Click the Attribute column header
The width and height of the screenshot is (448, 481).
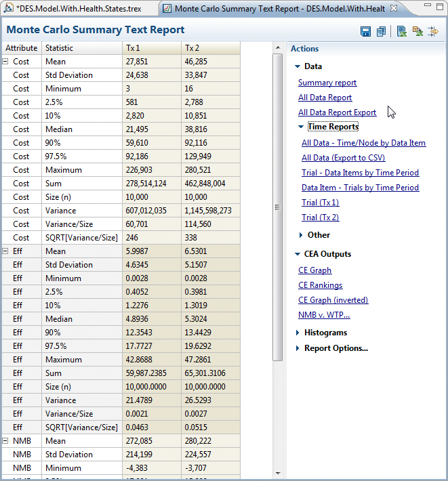pos(22,48)
